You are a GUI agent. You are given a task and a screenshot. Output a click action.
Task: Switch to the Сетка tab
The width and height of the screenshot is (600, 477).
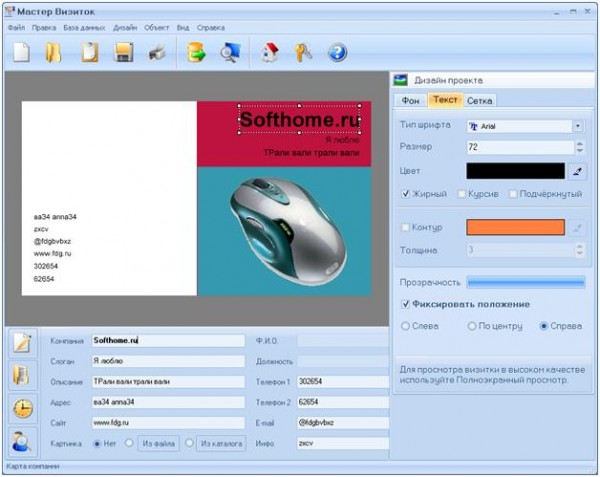coord(480,101)
